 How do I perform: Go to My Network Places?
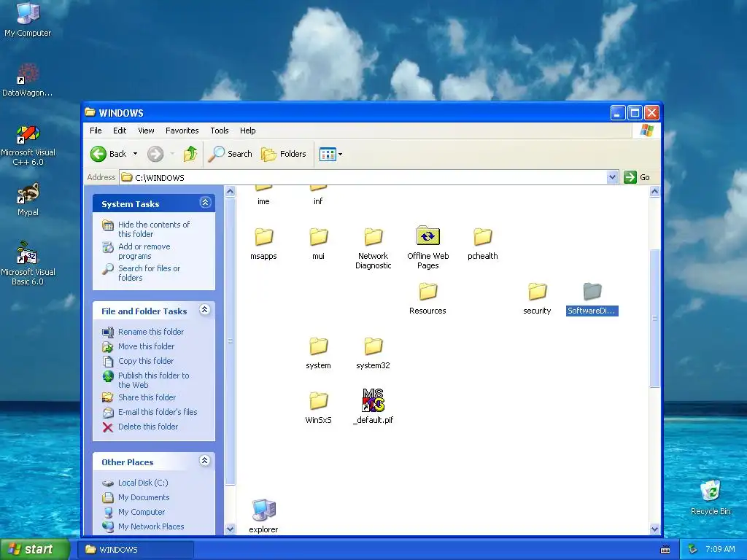tap(143, 526)
